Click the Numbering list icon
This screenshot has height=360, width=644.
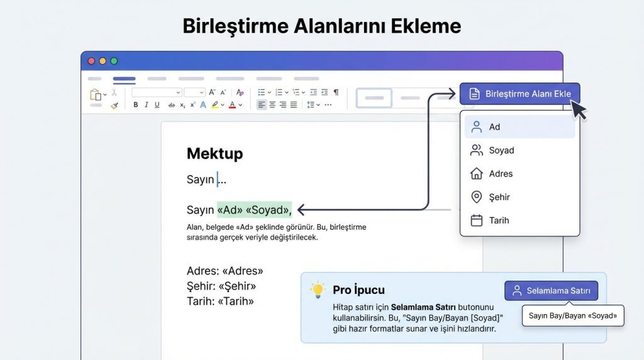click(x=279, y=93)
